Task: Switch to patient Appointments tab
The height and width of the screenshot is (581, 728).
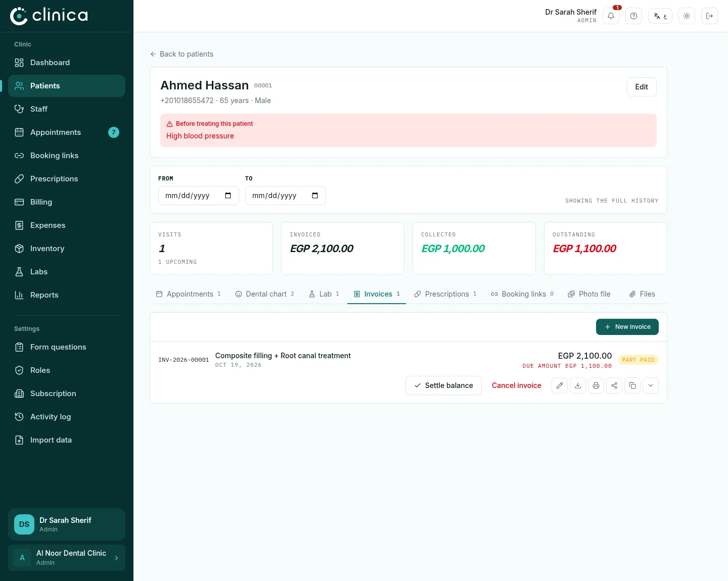Action: tap(189, 294)
